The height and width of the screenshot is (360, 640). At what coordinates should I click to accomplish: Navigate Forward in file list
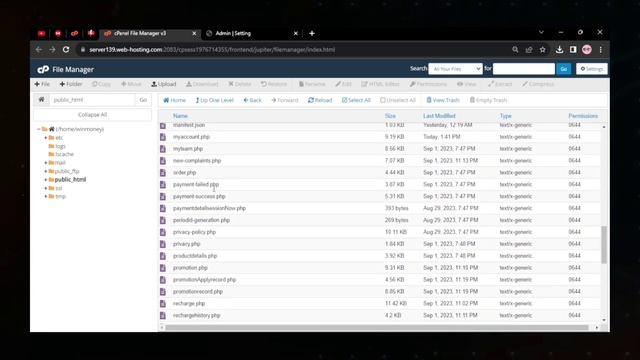point(284,100)
